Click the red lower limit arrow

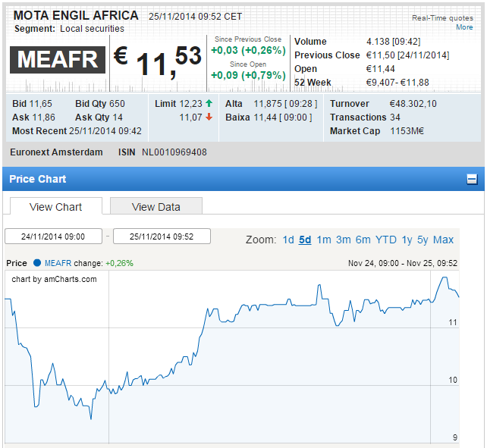[209, 117]
